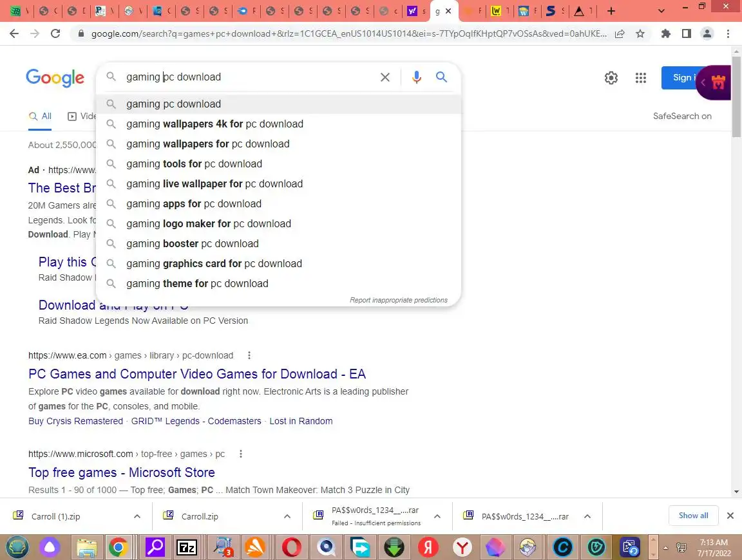The height and width of the screenshot is (560, 742).
Task: Select the All results tab
Action: [x=40, y=117]
